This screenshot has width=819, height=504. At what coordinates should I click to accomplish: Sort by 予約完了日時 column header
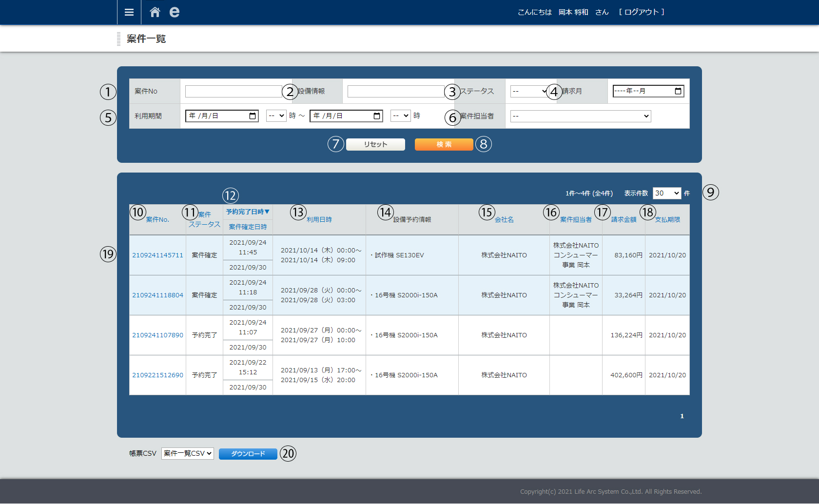247,212
